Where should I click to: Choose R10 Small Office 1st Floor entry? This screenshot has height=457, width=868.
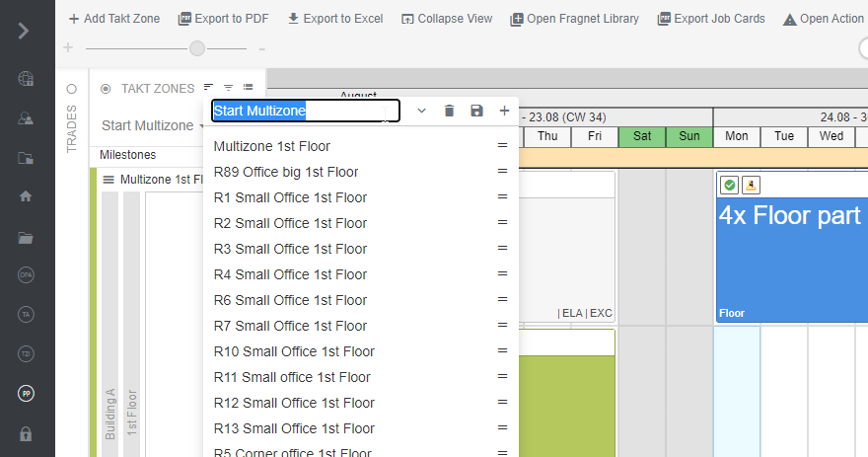coord(294,351)
